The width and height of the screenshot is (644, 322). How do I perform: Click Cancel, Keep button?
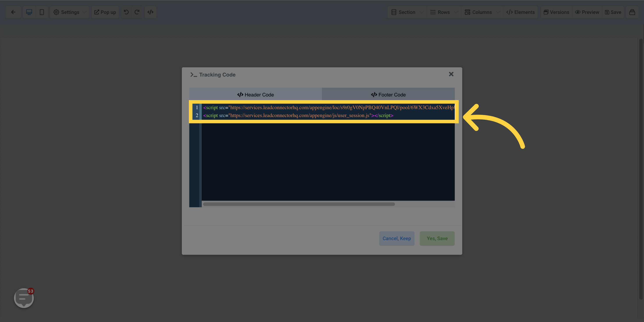(x=397, y=238)
